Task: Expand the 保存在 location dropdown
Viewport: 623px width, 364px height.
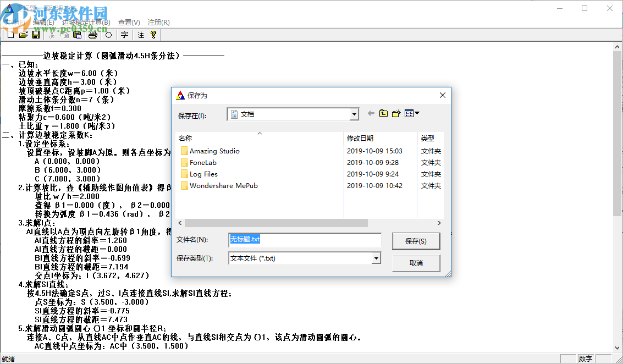Action: (x=354, y=114)
